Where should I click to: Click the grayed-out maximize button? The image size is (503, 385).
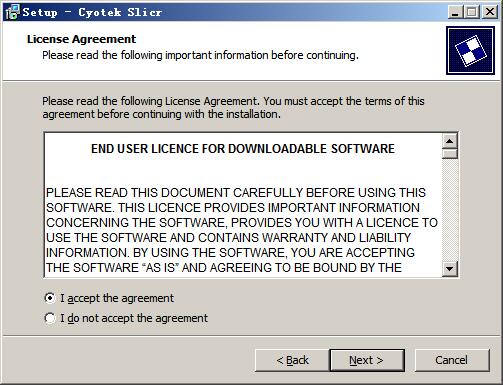point(472,12)
